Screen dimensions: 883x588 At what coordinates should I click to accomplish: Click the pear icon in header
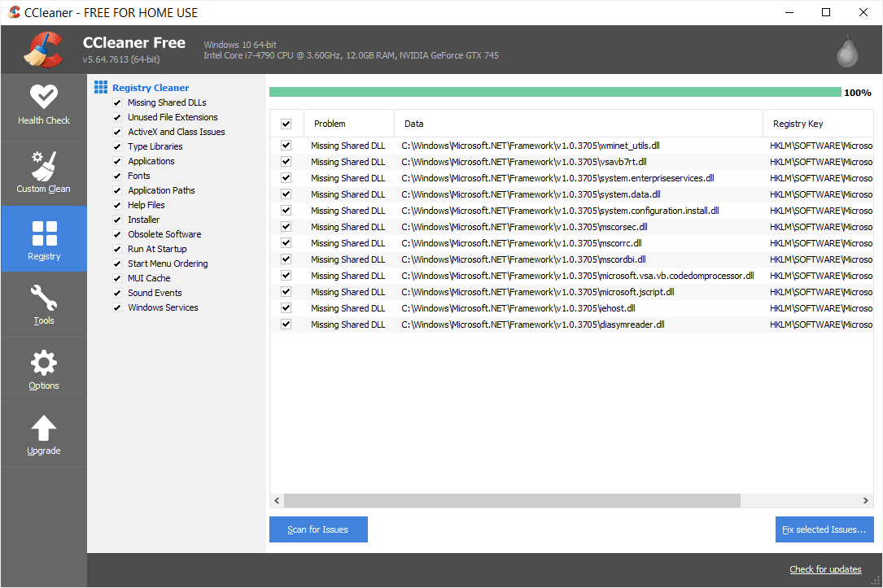847,50
